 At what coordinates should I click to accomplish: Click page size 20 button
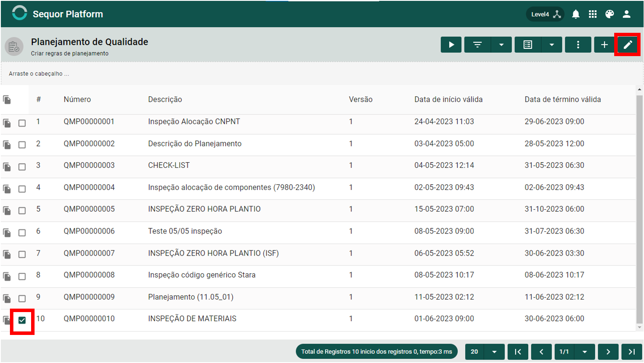(x=474, y=351)
